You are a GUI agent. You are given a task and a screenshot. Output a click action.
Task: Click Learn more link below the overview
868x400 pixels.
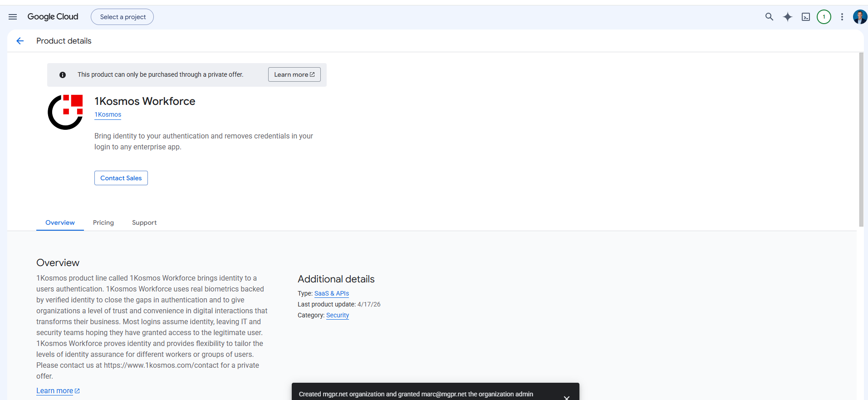coord(58,390)
